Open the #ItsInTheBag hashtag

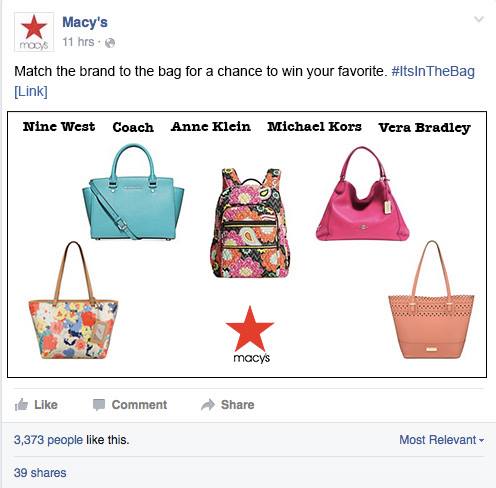click(433, 71)
